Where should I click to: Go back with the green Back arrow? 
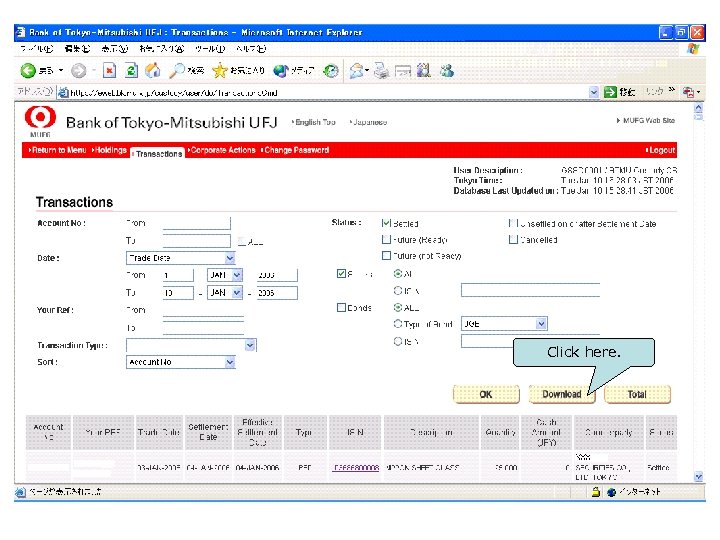click(28, 71)
